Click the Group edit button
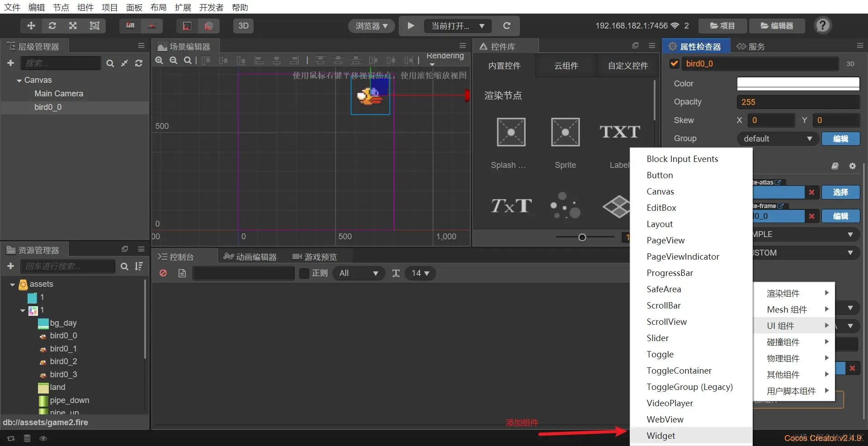Viewport: 868px width, 446px height. 840,139
